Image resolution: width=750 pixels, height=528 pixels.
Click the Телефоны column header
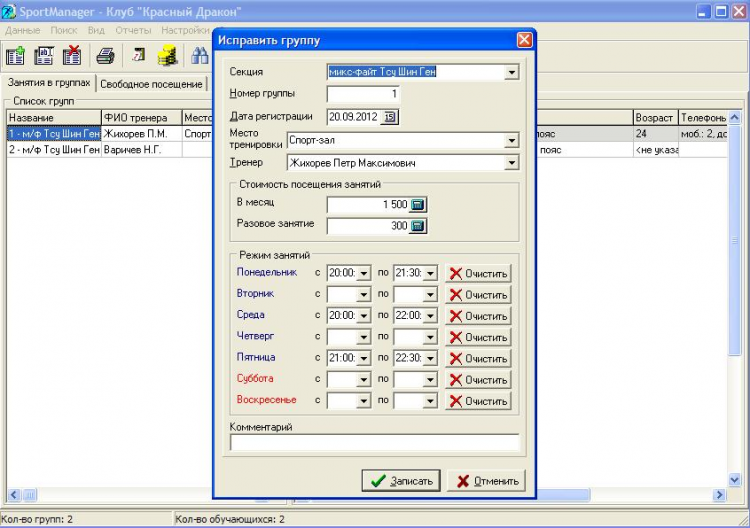coord(703,118)
